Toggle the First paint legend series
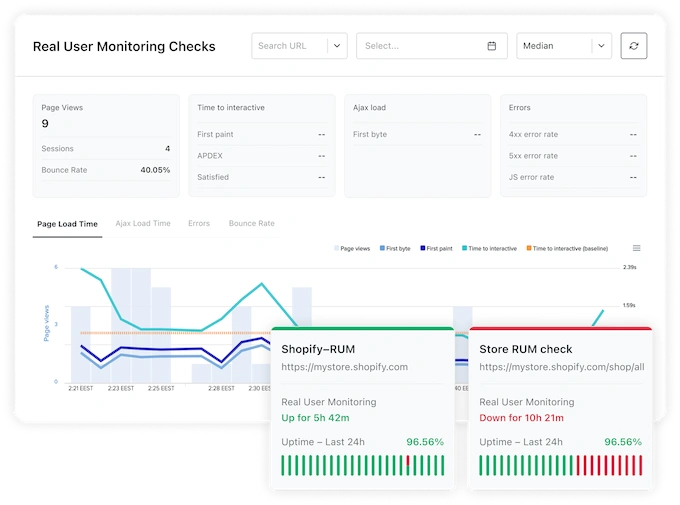 click(x=436, y=249)
